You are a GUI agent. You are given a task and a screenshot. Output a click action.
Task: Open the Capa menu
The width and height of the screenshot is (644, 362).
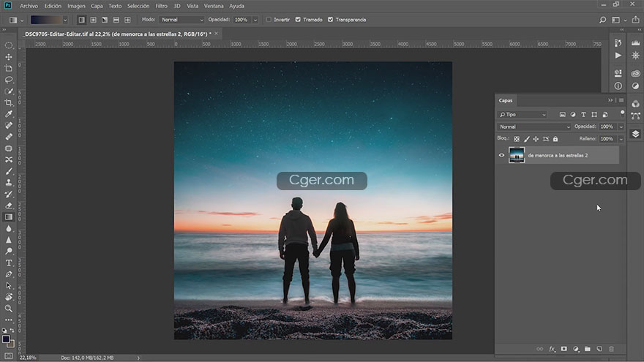click(97, 6)
